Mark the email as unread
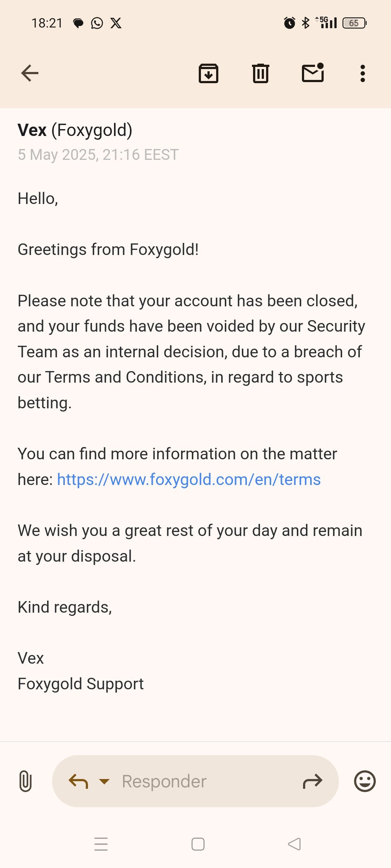This screenshot has height=868, width=391. (x=313, y=73)
